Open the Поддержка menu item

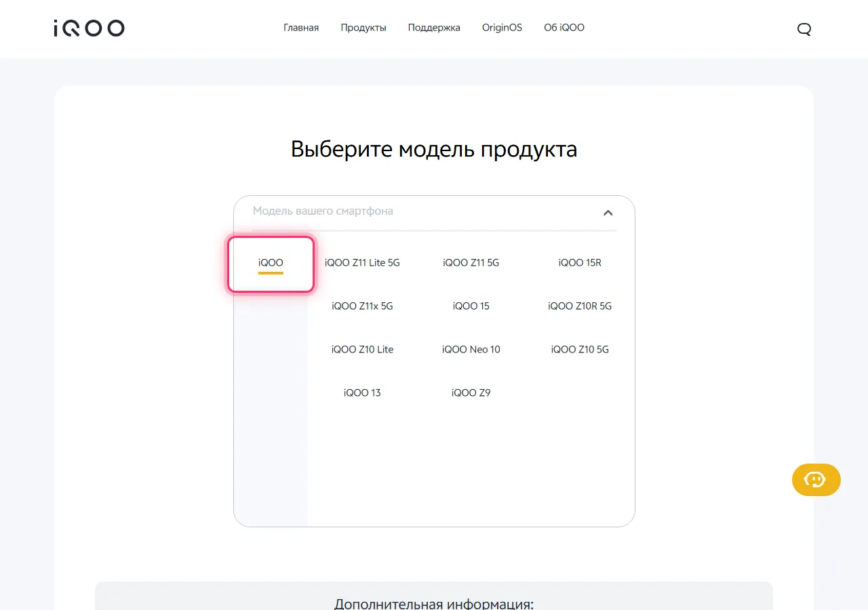pos(434,28)
